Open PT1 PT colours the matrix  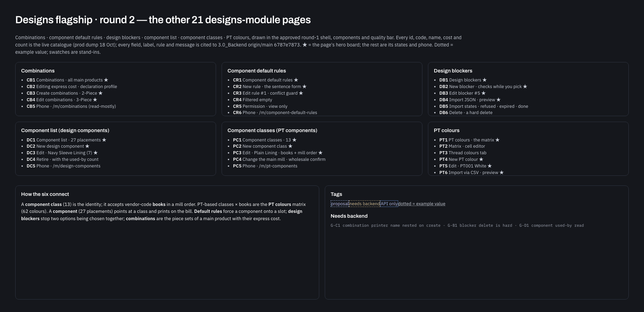pos(469,140)
